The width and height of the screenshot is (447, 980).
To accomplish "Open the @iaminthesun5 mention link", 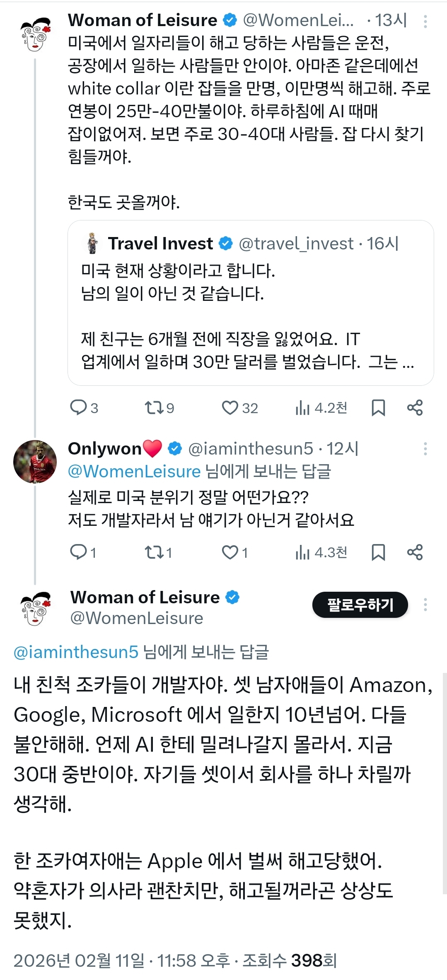I will click(x=76, y=652).
